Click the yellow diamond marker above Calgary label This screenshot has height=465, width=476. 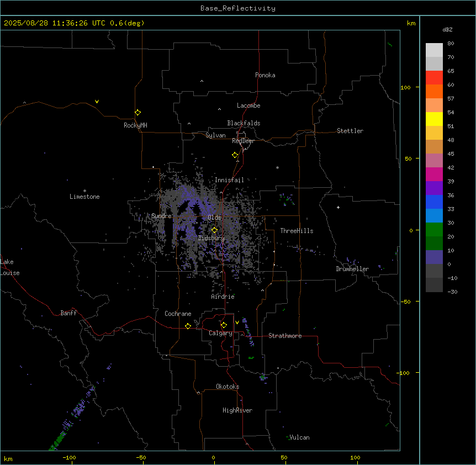[224, 325]
